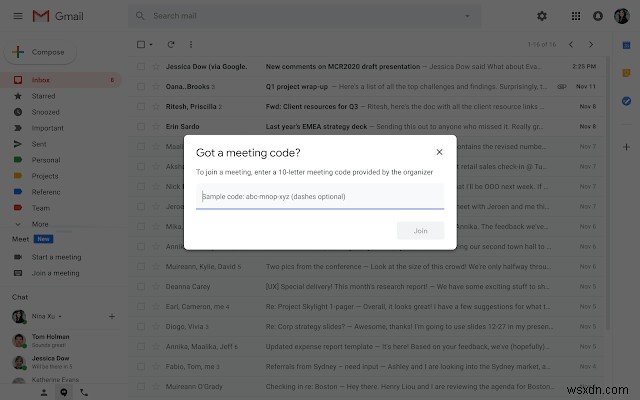Start a new chat plus icon
Image resolution: width=640 pixels, height=400 pixels.
[x=112, y=316]
